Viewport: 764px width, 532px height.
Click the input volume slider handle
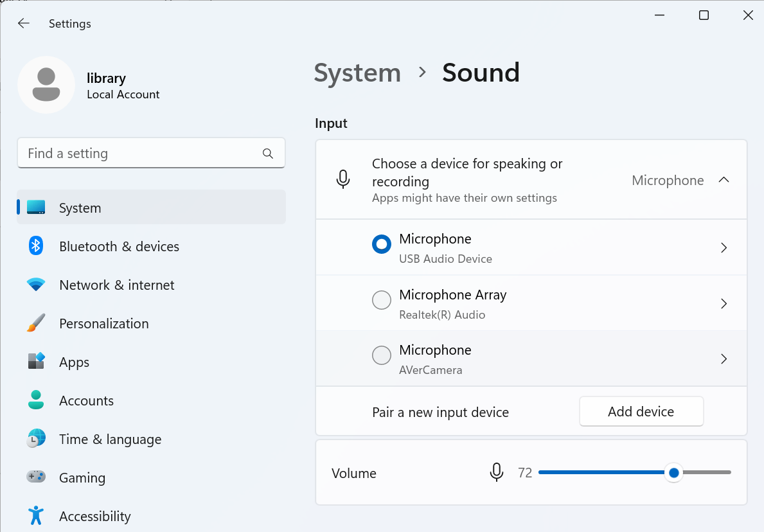(673, 473)
